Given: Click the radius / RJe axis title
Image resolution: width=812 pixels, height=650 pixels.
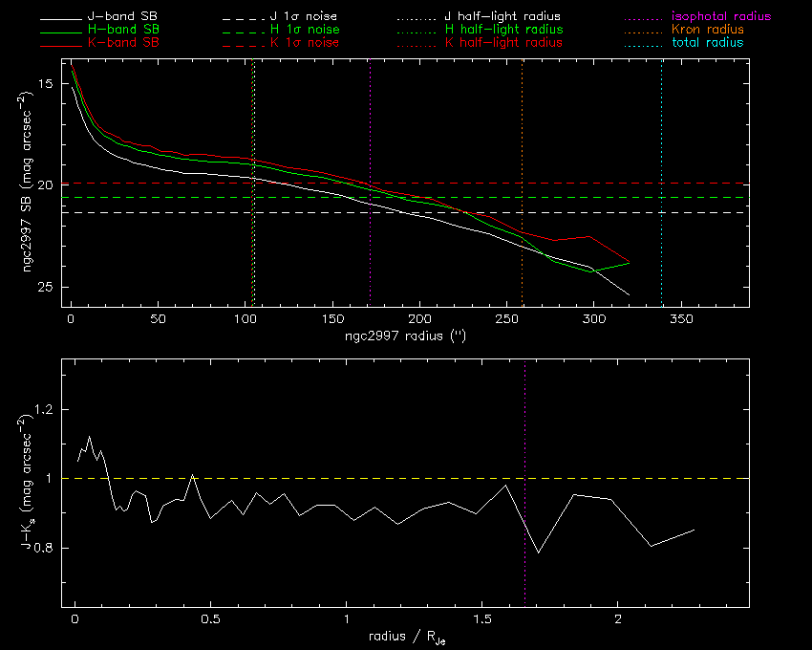Looking at the screenshot, I should click(x=408, y=638).
